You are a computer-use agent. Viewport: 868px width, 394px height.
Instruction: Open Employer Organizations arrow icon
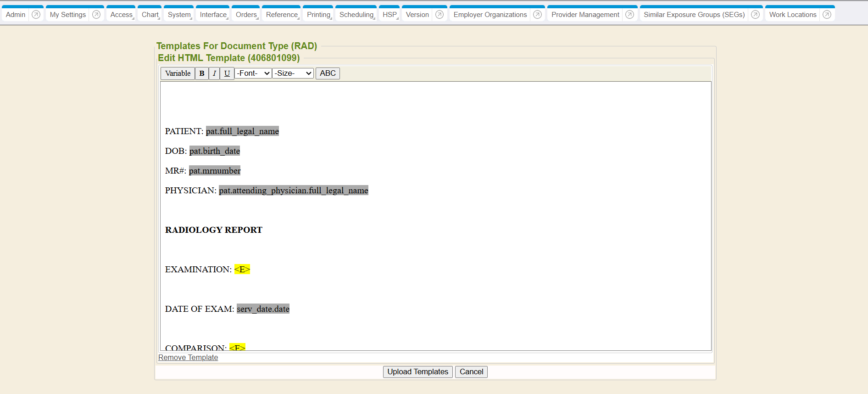[537, 15]
